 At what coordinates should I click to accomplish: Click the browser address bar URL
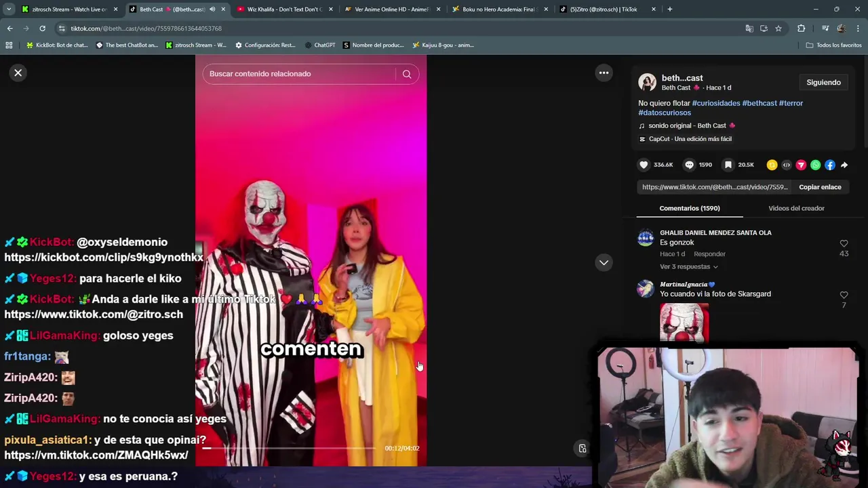pyautogui.click(x=146, y=28)
